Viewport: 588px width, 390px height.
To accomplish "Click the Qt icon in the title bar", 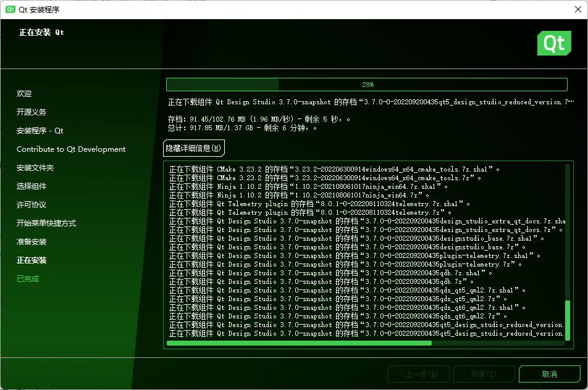I will 10,9.
